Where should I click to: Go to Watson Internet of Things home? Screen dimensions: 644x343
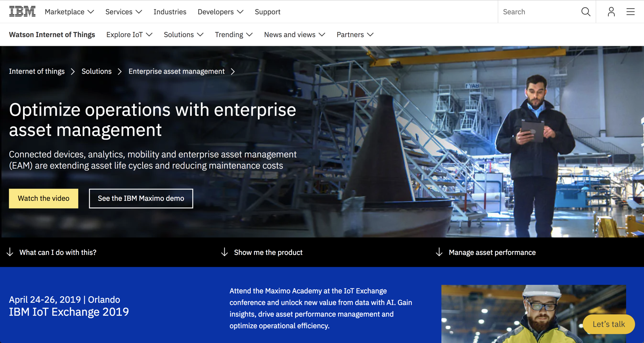click(x=52, y=35)
